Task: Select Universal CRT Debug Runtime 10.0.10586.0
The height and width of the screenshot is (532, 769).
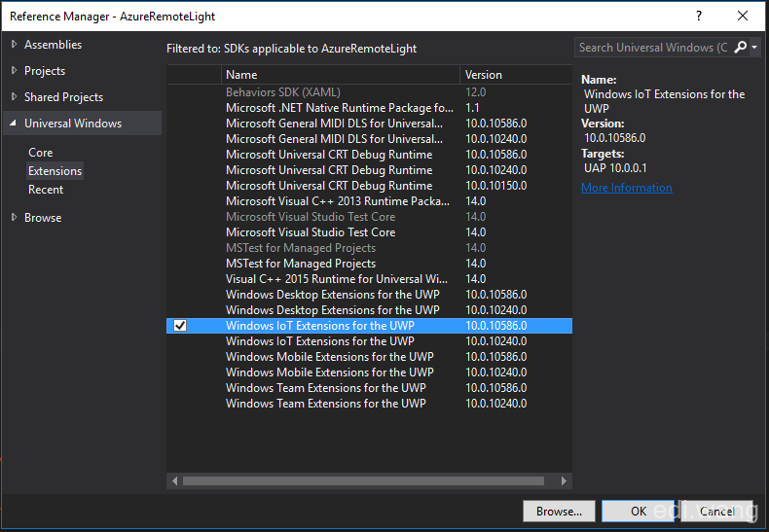Action: click(369, 155)
